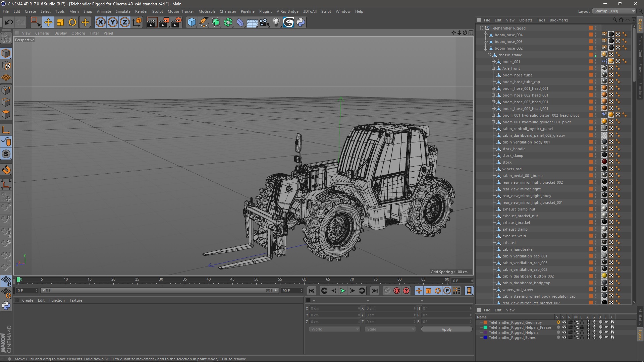This screenshot has height=362, width=644.
Task: Select the Scale tool
Action: (x=60, y=22)
